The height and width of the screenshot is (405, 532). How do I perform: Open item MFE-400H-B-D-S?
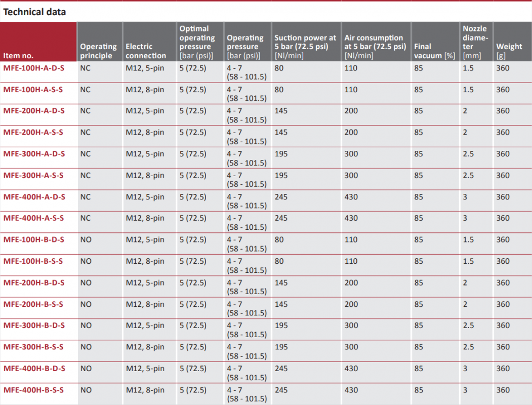[34, 369]
